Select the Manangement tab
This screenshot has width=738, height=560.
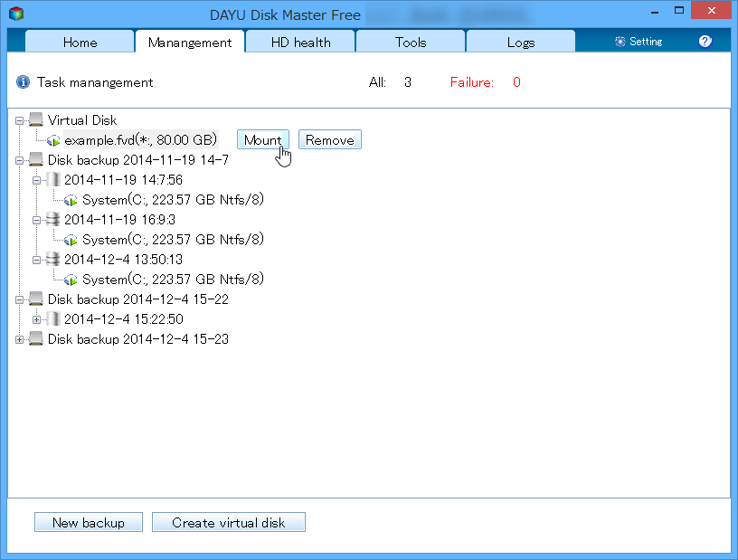click(x=190, y=42)
